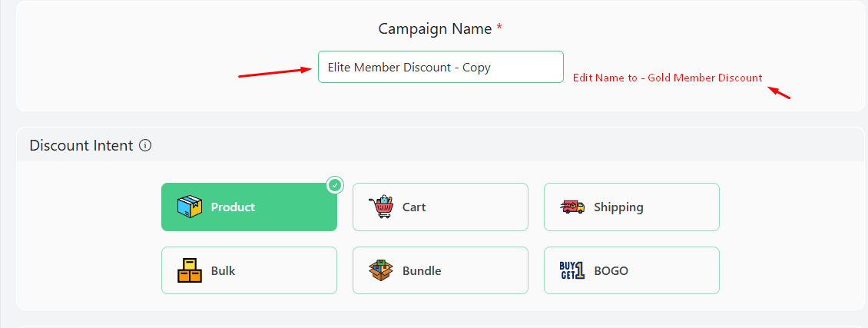Pick the BOGO discount option
The image size is (868, 328).
pos(631,270)
